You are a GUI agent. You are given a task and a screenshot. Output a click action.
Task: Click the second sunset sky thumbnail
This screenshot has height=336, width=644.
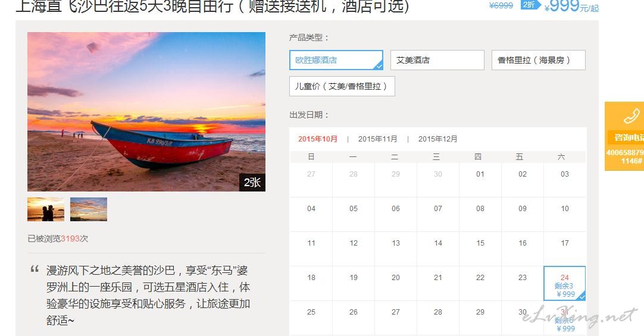[89, 209]
